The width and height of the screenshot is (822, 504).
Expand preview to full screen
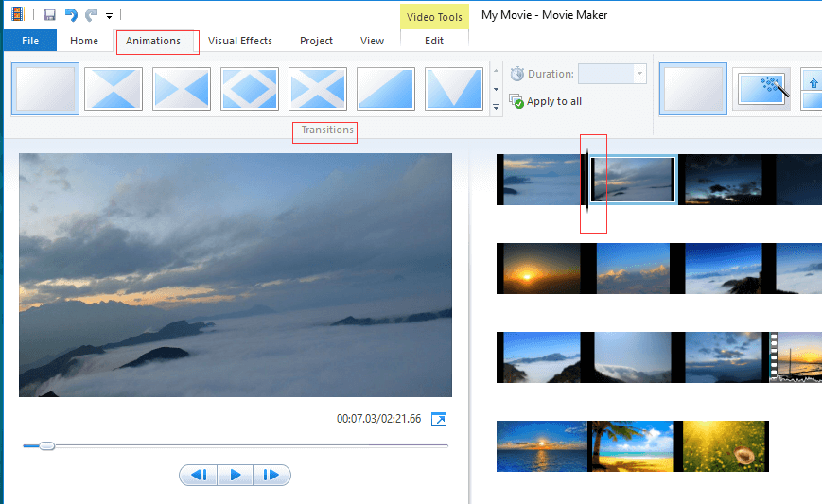pyautogui.click(x=439, y=419)
